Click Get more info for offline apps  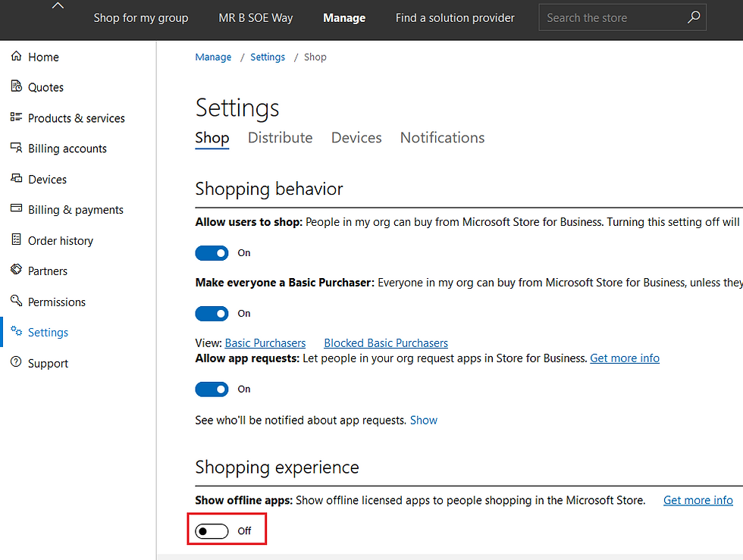pyautogui.click(x=698, y=500)
